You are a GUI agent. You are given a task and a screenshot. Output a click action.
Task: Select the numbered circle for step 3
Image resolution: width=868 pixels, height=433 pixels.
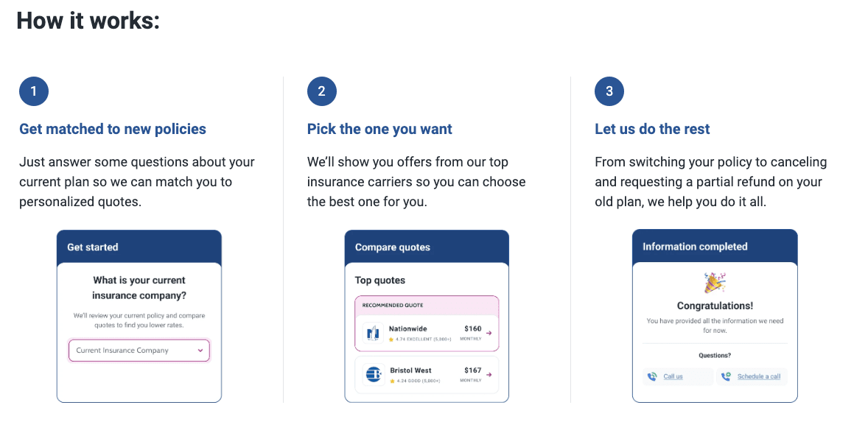tap(609, 91)
